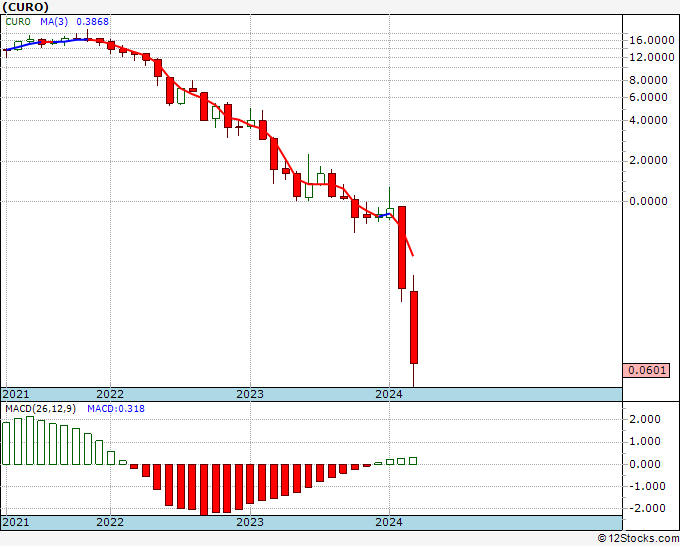Click the tall red candlestick just after 2024
The height and width of the screenshot is (546, 680).
click(402, 248)
